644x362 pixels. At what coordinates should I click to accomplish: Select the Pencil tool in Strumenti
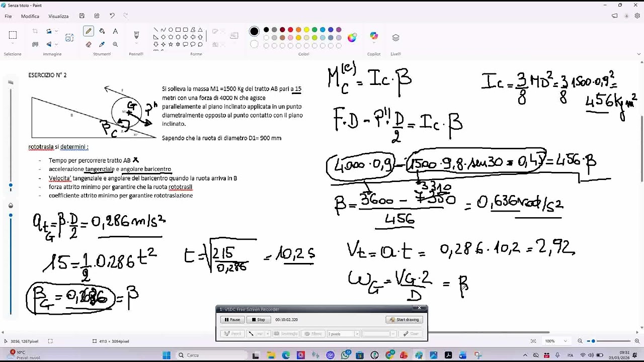tap(89, 31)
